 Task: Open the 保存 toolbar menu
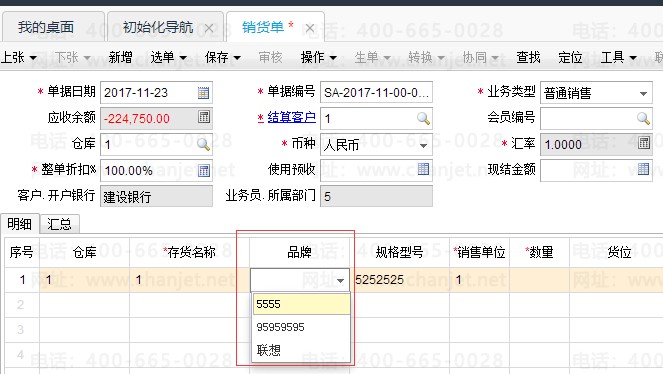[x=222, y=57]
